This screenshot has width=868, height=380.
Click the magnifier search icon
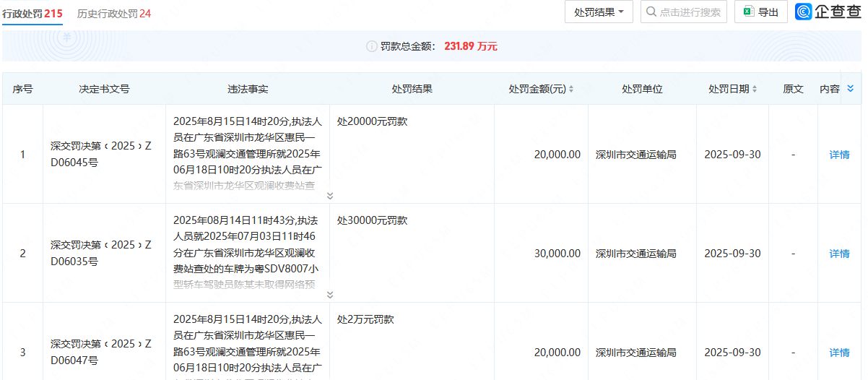(x=651, y=12)
